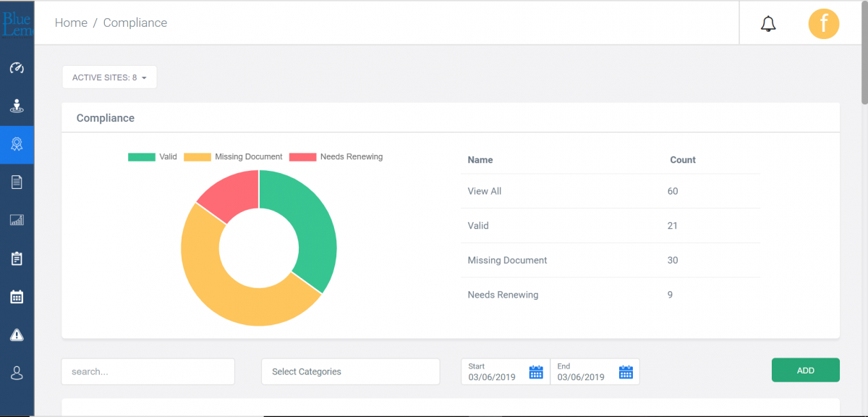Open the dashboard speedometer icon in sidebar
868x417 pixels.
tap(17, 68)
